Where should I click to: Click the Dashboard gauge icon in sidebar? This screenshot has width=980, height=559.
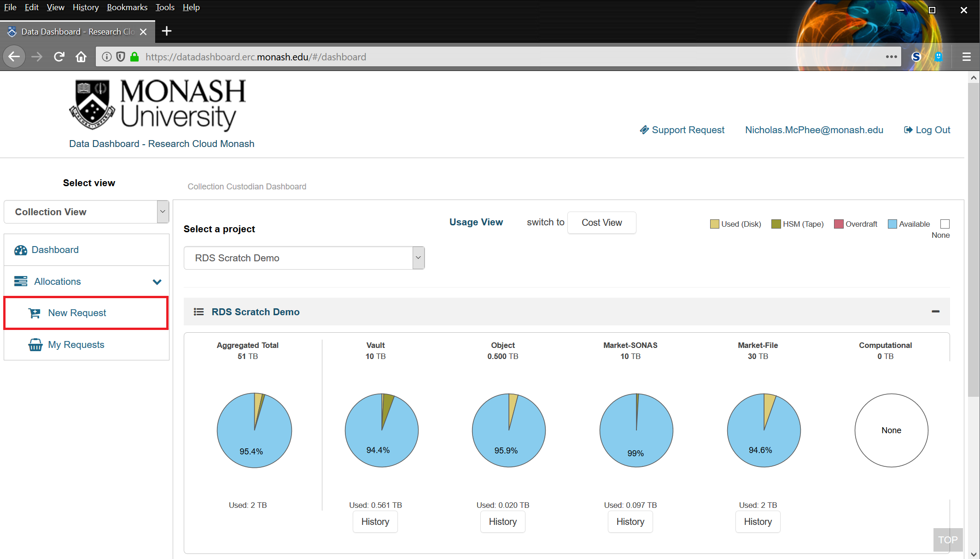click(x=20, y=250)
